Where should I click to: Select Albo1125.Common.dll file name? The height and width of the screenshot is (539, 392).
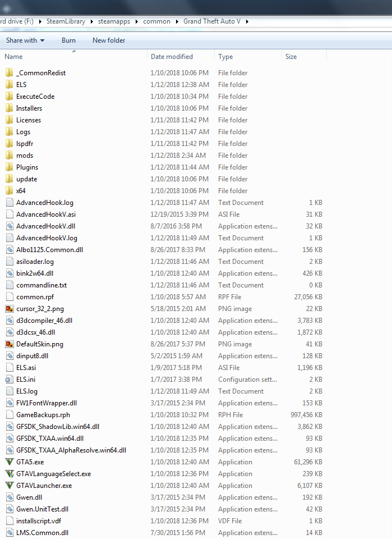(x=49, y=249)
